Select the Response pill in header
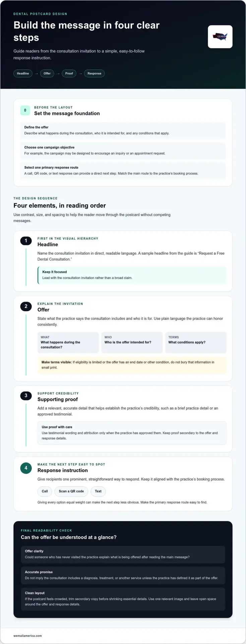The width and height of the screenshot is (246, 644). 94,73
